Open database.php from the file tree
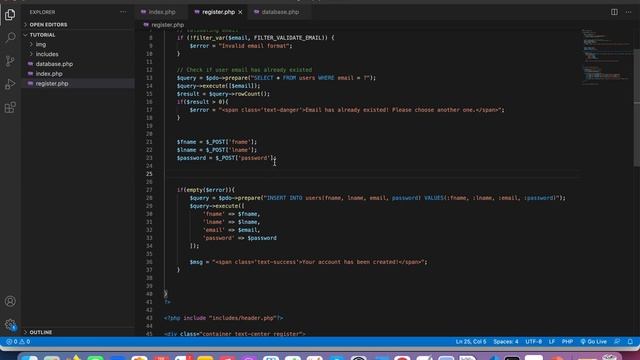 78,64
